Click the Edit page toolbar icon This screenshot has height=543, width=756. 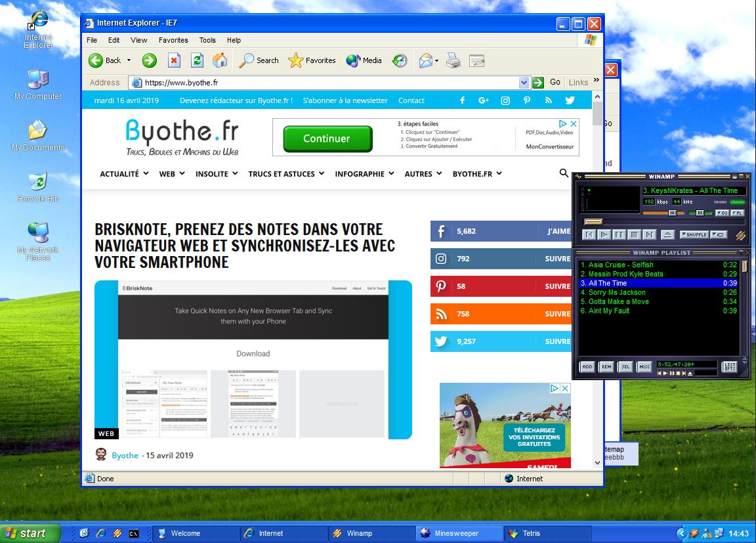point(477,61)
